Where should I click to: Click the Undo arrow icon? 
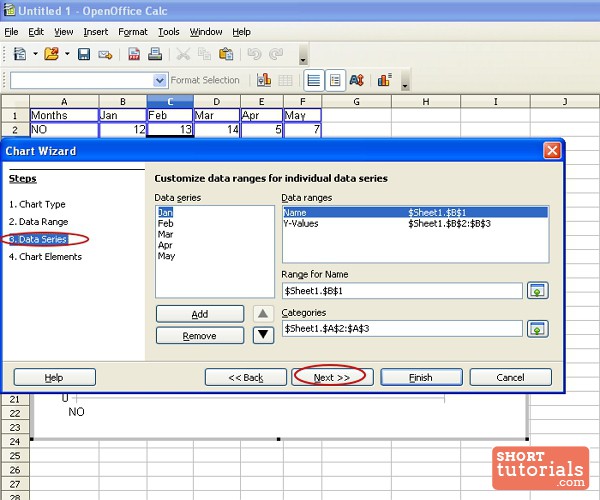pyautogui.click(x=254, y=54)
